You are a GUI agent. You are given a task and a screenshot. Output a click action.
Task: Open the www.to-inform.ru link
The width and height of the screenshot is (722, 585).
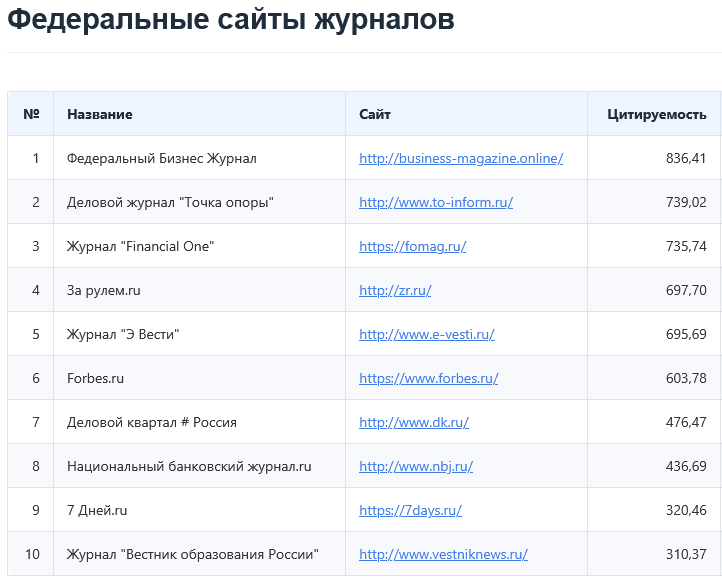click(436, 202)
